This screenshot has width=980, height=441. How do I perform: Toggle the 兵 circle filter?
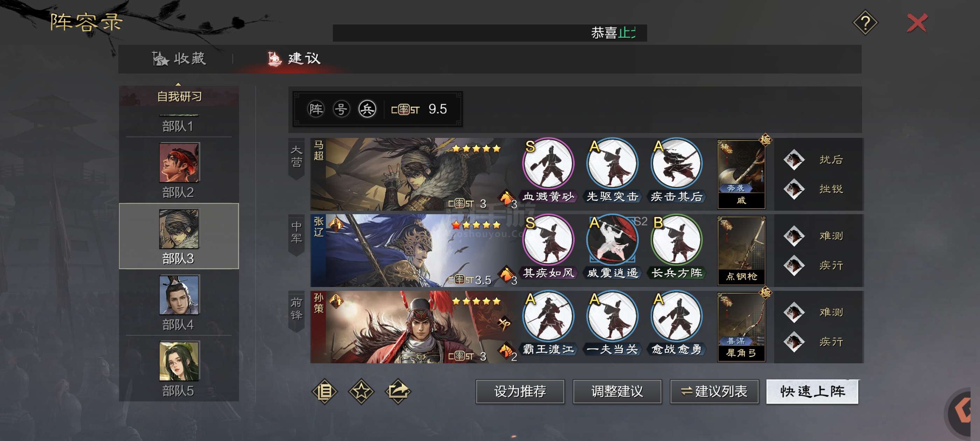(367, 110)
